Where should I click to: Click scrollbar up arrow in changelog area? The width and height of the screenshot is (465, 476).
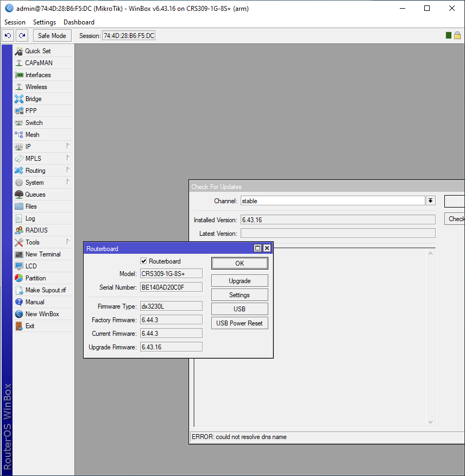(x=430, y=253)
